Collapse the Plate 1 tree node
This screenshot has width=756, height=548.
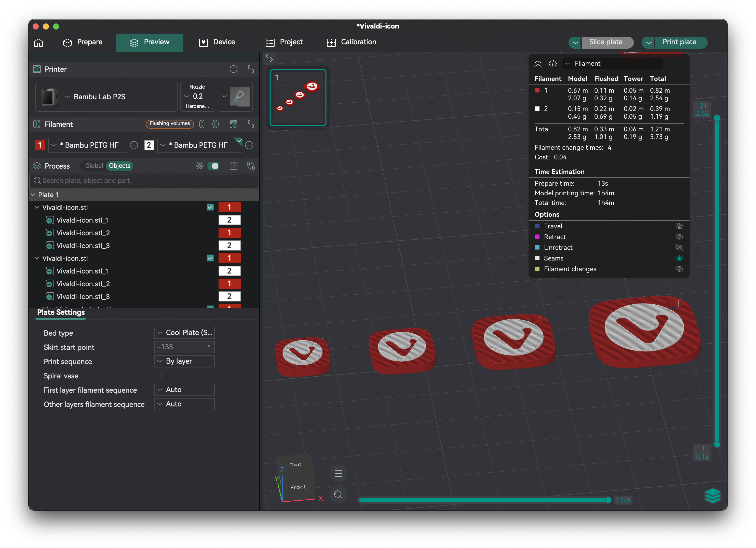pos(33,195)
